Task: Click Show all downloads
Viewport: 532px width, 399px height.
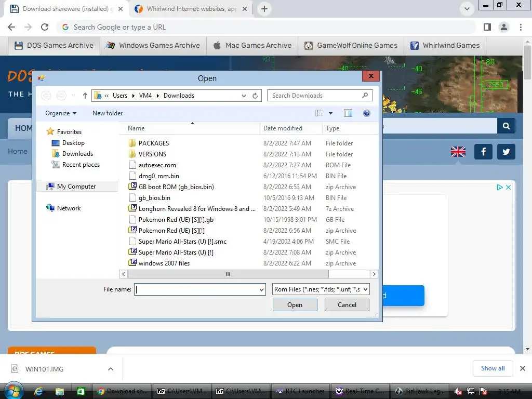Action: pos(493,368)
